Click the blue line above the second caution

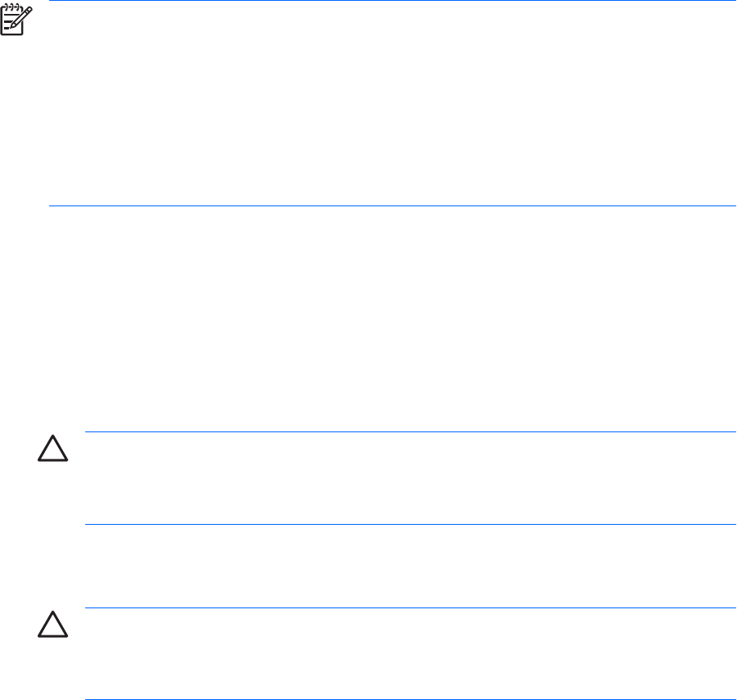click(x=409, y=608)
